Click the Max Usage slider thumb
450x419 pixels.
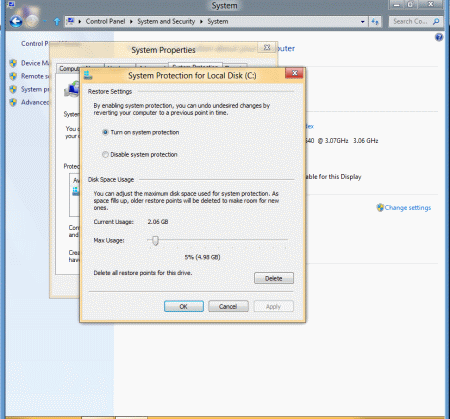[155, 240]
